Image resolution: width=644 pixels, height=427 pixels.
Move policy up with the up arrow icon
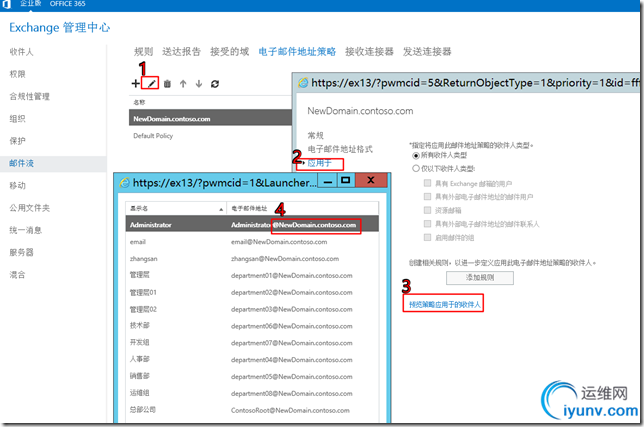(x=183, y=84)
